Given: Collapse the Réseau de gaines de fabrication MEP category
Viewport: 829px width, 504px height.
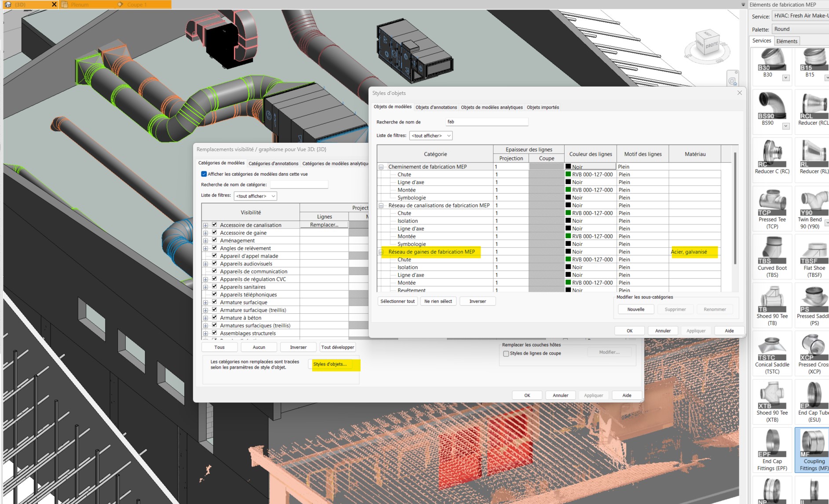Looking at the screenshot, I should 380,251.
